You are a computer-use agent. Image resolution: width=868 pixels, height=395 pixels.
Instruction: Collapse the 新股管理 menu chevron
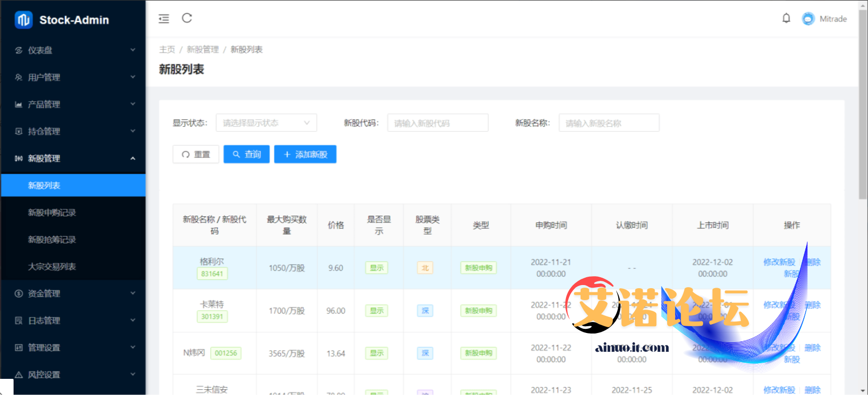pyautogui.click(x=132, y=158)
